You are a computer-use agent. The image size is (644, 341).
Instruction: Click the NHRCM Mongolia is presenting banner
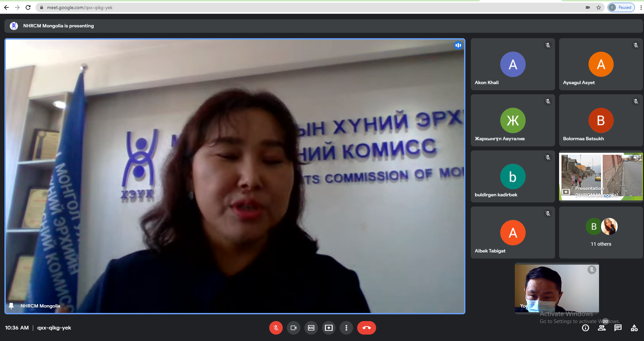coord(323,26)
